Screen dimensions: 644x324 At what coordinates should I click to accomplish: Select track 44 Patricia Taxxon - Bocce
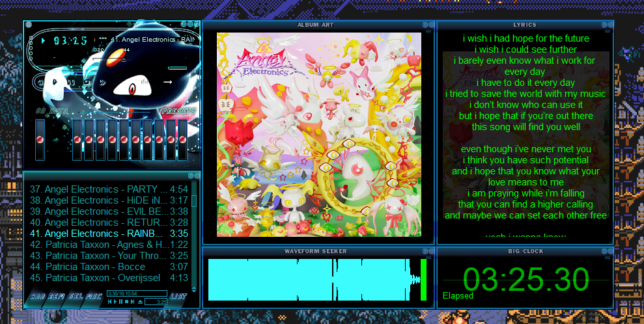click(x=109, y=267)
